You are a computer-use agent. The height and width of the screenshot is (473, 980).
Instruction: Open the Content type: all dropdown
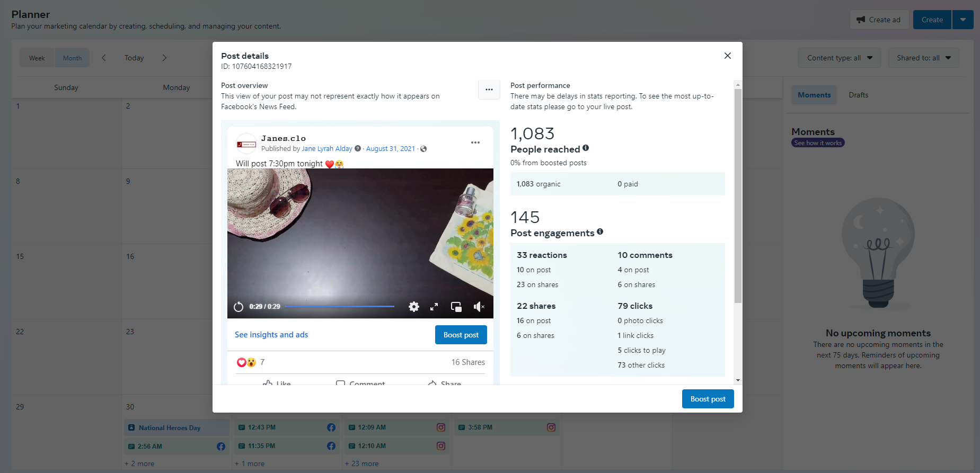[x=840, y=58]
